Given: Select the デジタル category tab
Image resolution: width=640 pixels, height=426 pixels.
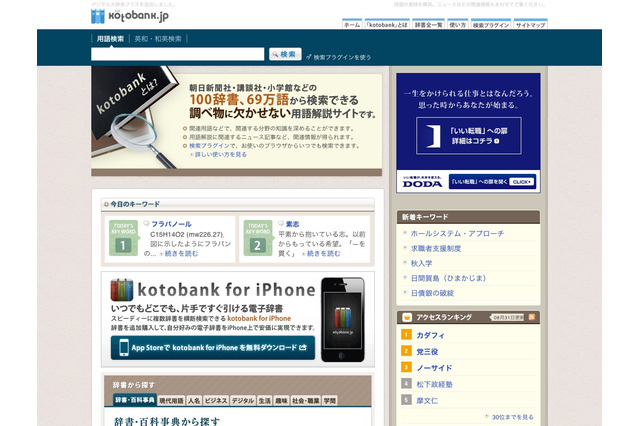Looking at the screenshot, I should pos(243,401).
